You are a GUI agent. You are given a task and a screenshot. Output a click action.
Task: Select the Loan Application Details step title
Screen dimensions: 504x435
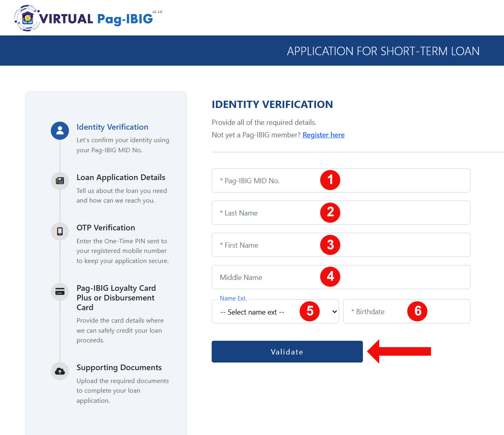(121, 177)
